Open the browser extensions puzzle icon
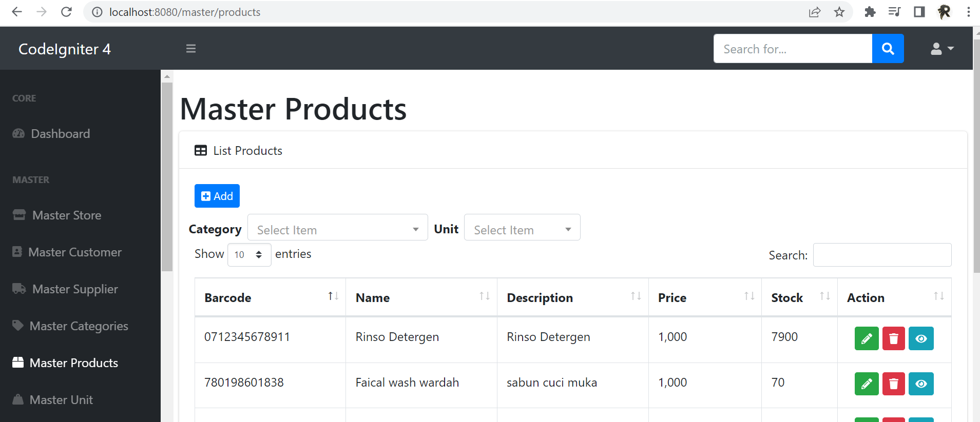The image size is (980, 422). click(870, 12)
